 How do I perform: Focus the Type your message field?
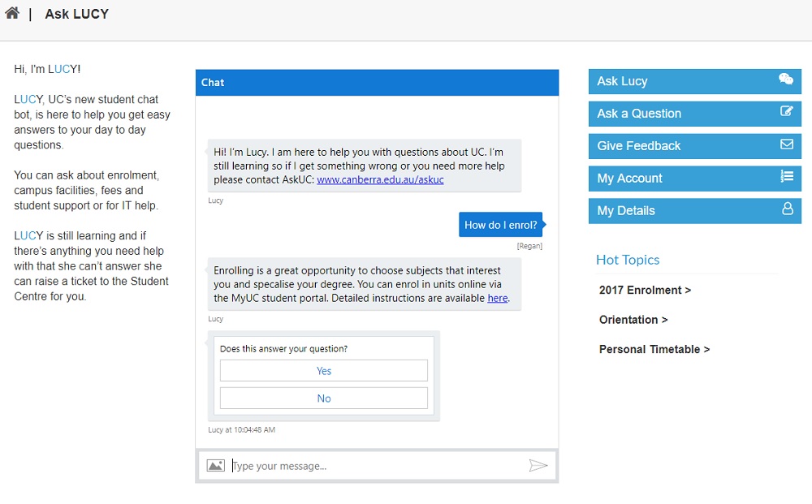point(377,466)
